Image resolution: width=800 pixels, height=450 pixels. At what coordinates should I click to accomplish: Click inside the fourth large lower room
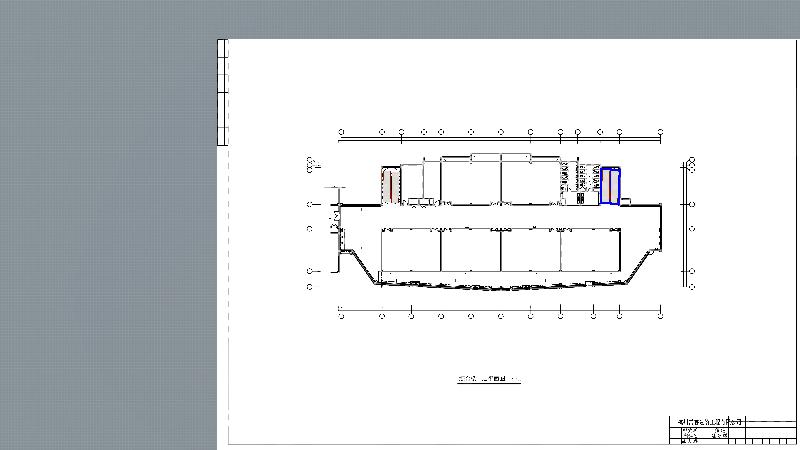[590, 250]
